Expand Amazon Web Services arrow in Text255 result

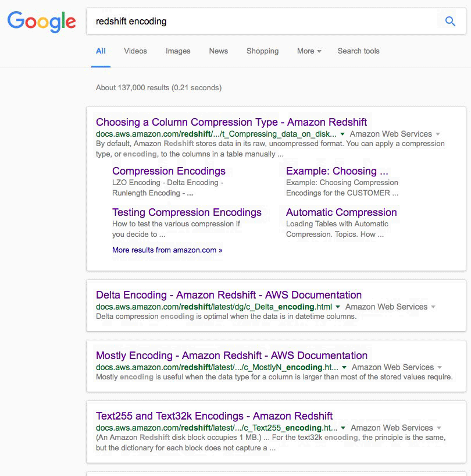point(439,428)
